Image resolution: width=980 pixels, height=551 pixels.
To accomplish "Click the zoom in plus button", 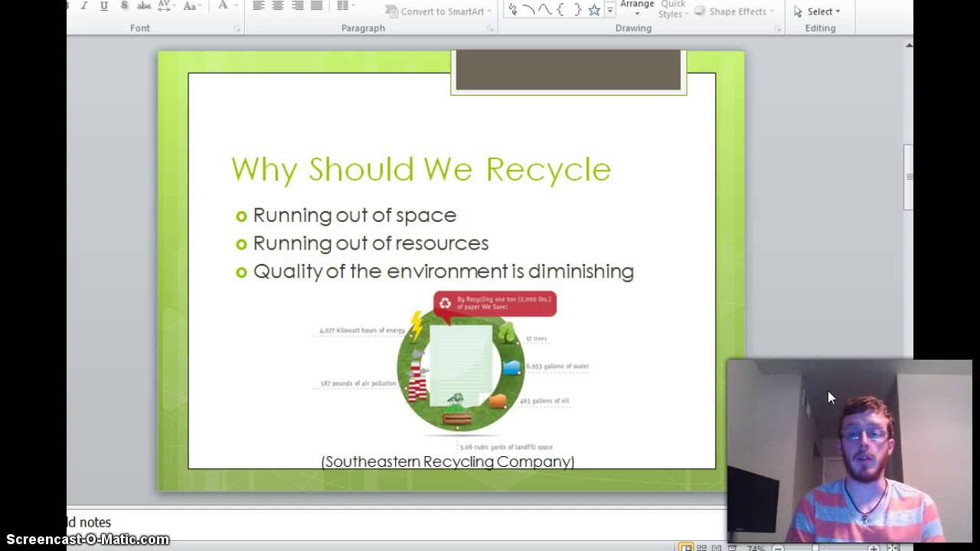I will pyautogui.click(x=874, y=548).
